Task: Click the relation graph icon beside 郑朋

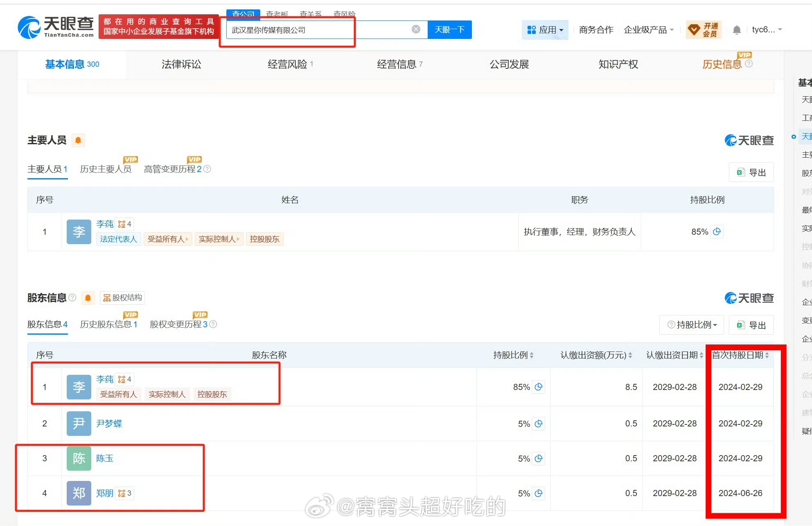Action: 122,493
